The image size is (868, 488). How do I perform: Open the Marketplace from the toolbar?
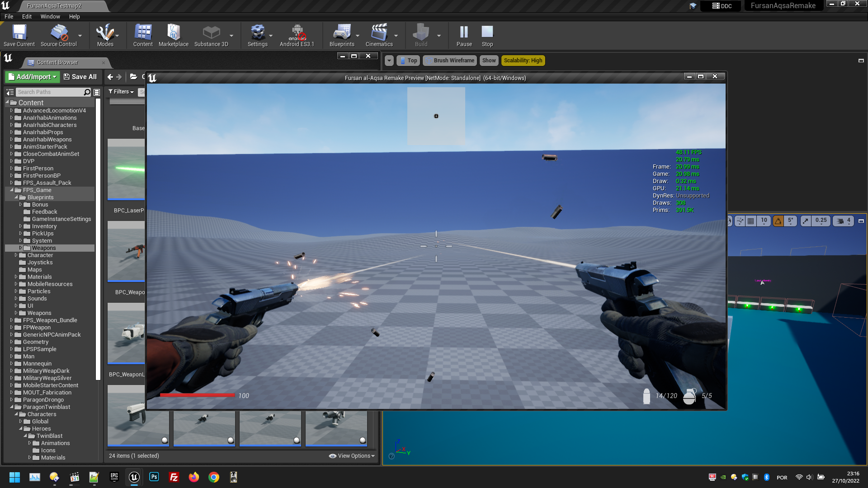(174, 35)
